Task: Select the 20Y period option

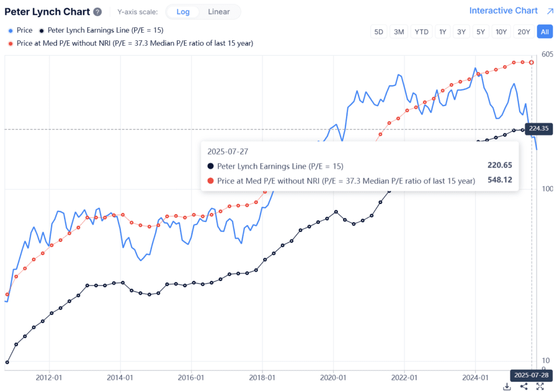Action: pyautogui.click(x=524, y=32)
